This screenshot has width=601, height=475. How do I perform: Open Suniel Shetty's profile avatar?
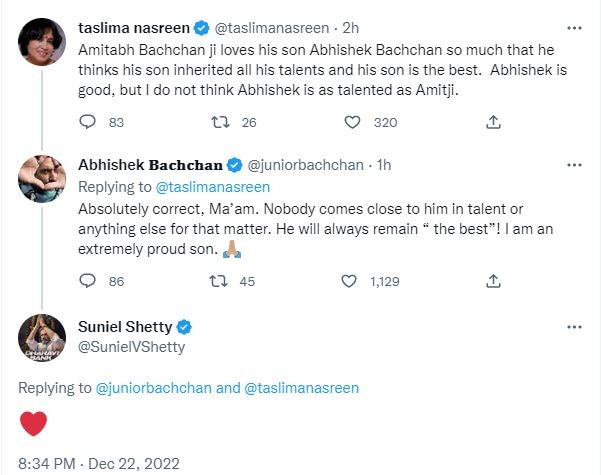pyautogui.click(x=42, y=338)
